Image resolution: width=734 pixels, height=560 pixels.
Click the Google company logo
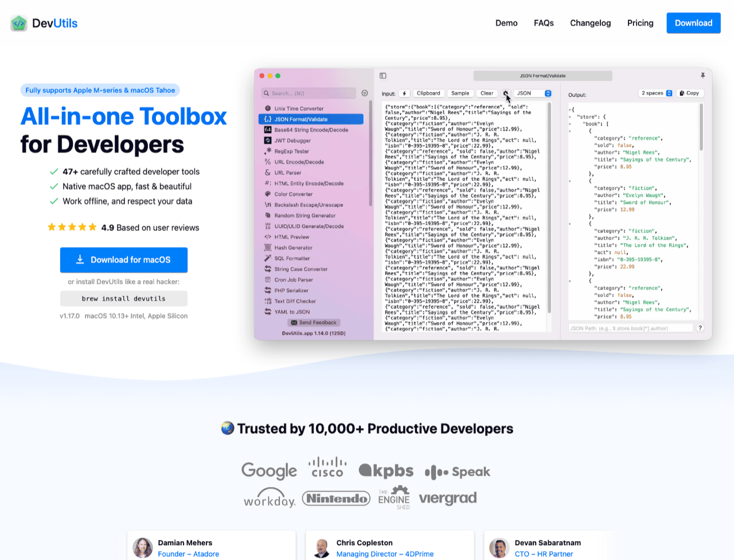269,471
